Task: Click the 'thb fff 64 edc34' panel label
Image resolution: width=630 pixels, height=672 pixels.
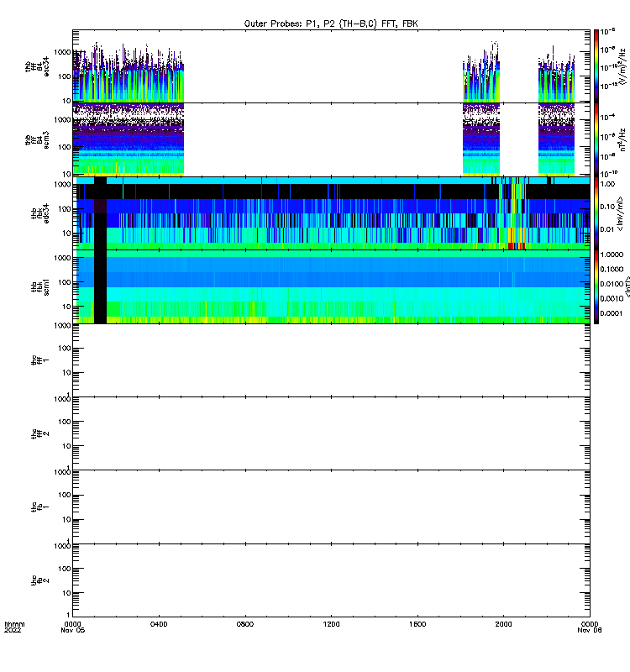Action: pyautogui.click(x=37, y=66)
